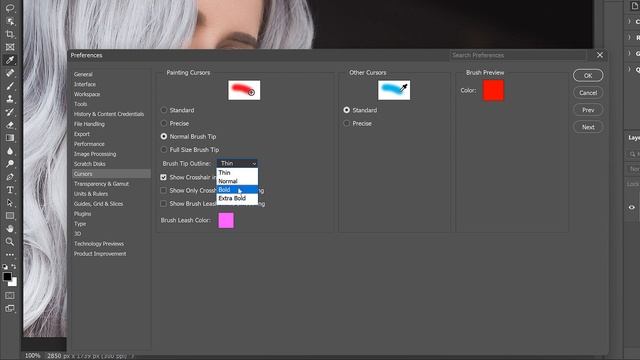Uncheck Show Crosshair in Brush Tip
The height and width of the screenshot is (360, 640).
163,177
